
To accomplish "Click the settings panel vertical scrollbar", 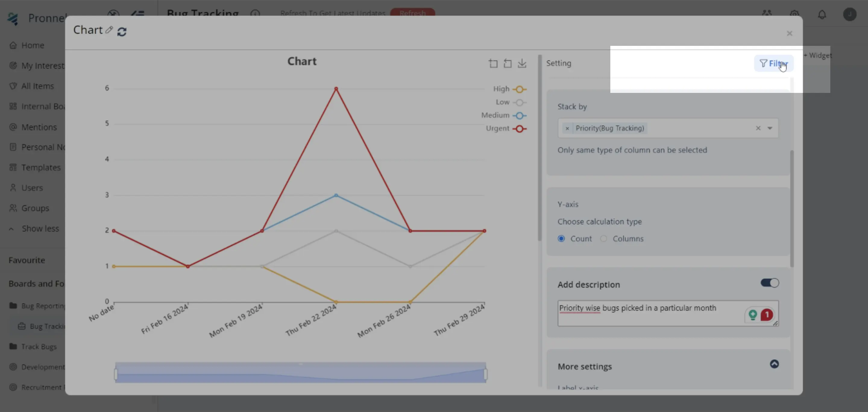I will [x=792, y=209].
